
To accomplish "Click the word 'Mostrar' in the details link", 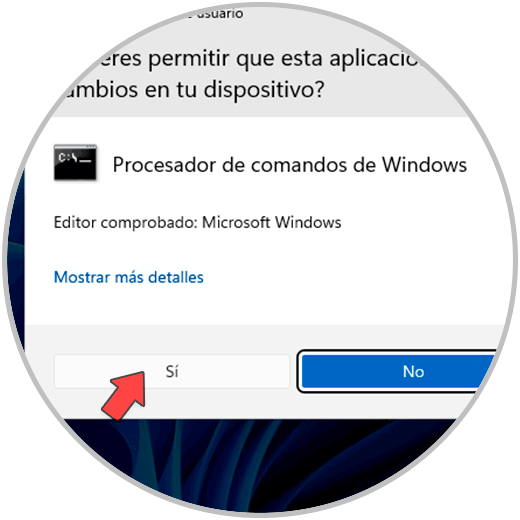I will tap(82, 277).
